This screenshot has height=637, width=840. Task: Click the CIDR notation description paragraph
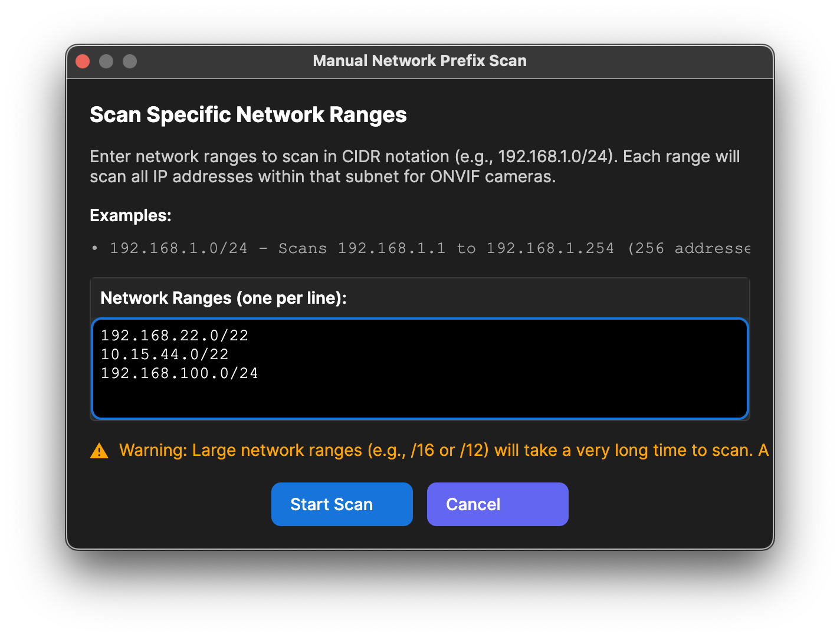click(415, 166)
